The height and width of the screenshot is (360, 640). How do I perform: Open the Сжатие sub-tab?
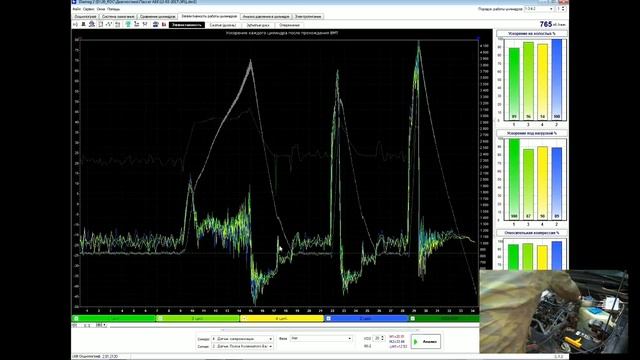222,25
